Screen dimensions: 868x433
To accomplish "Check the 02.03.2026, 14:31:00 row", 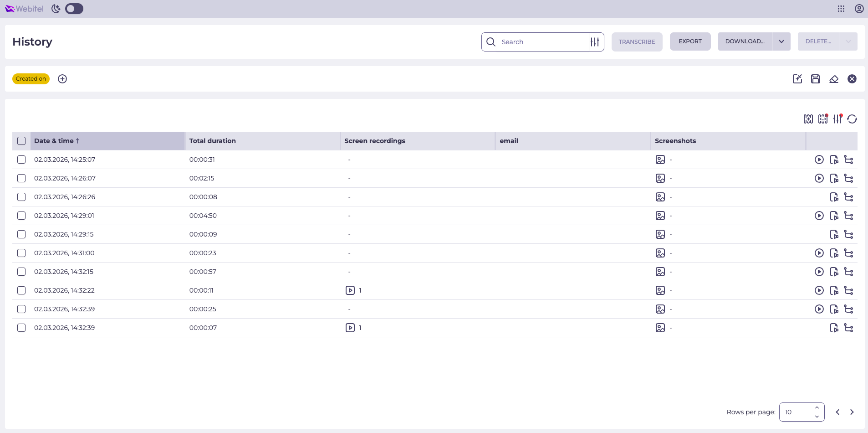I will tap(21, 253).
